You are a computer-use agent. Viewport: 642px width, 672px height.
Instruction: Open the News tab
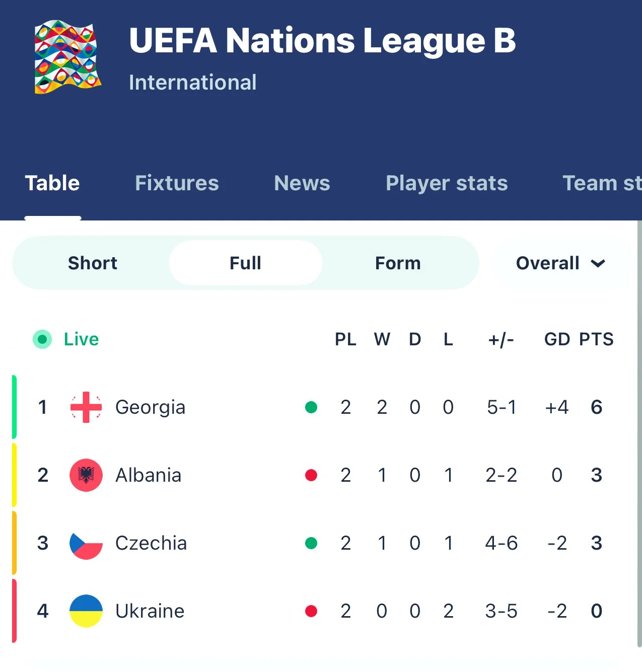(x=302, y=183)
